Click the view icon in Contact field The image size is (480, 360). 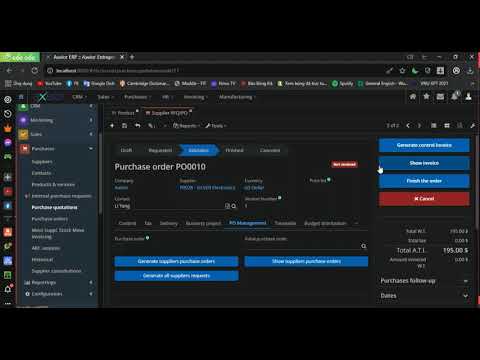pos(227,206)
